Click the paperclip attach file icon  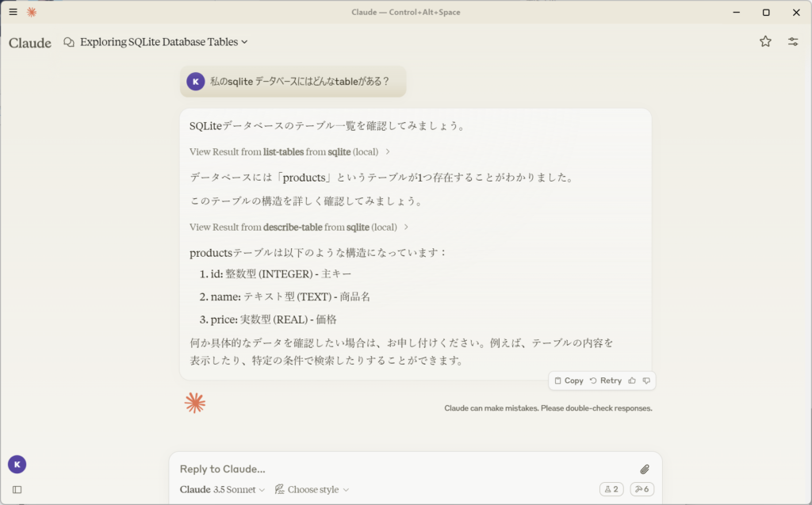pyautogui.click(x=645, y=469)
